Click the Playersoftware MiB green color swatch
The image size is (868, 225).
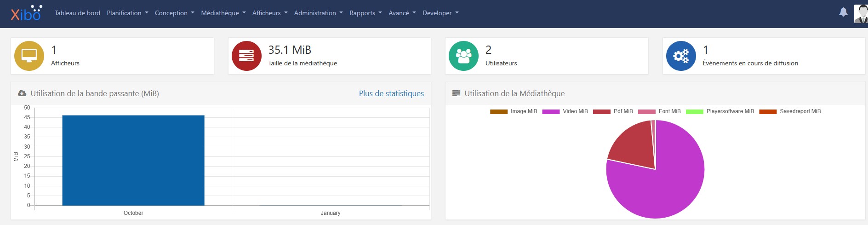(694, 112)
